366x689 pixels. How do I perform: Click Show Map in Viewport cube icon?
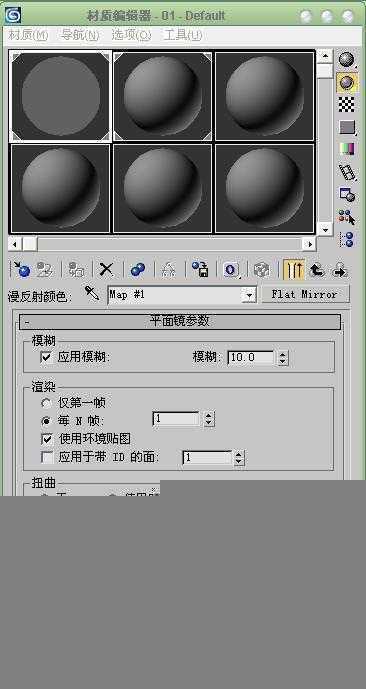[261, 270]
